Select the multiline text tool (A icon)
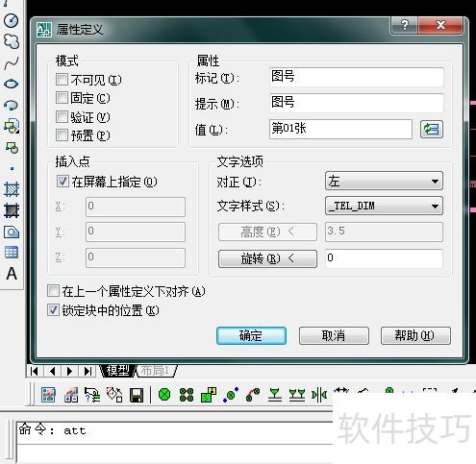This screenshot has height=464, width=476. point(12,274)
